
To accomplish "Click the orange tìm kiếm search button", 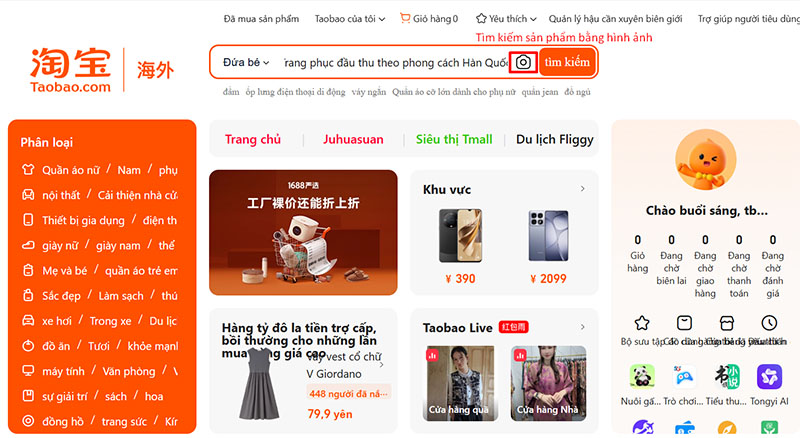I will coord(567,62).
